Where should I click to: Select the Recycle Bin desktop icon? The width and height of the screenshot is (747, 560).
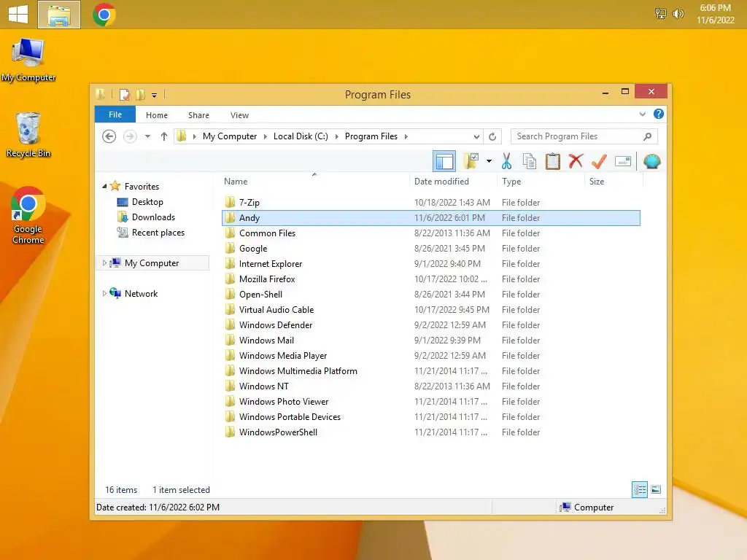tap(28, 135)
